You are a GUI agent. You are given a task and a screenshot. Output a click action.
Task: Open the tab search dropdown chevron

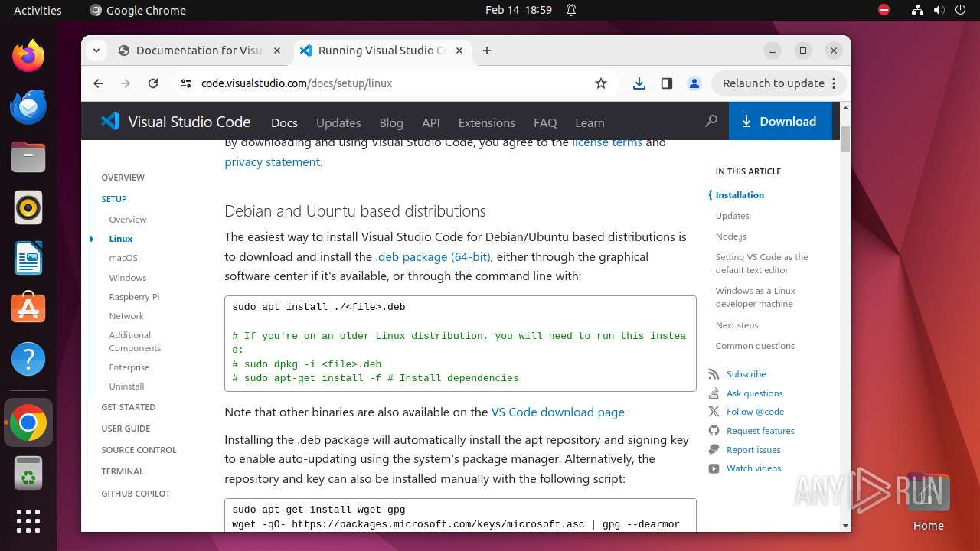point(96,51)
